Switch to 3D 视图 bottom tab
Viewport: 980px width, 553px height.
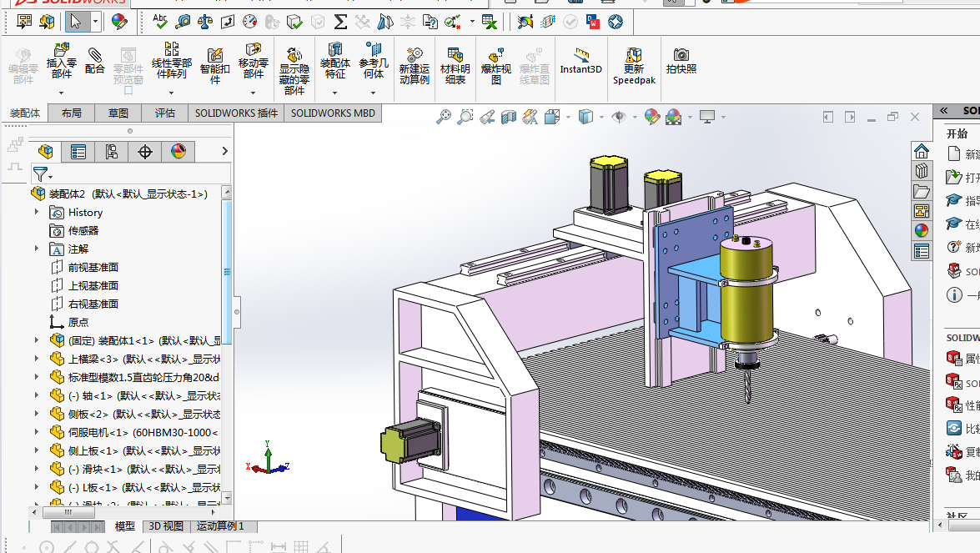tap(166, 526)
